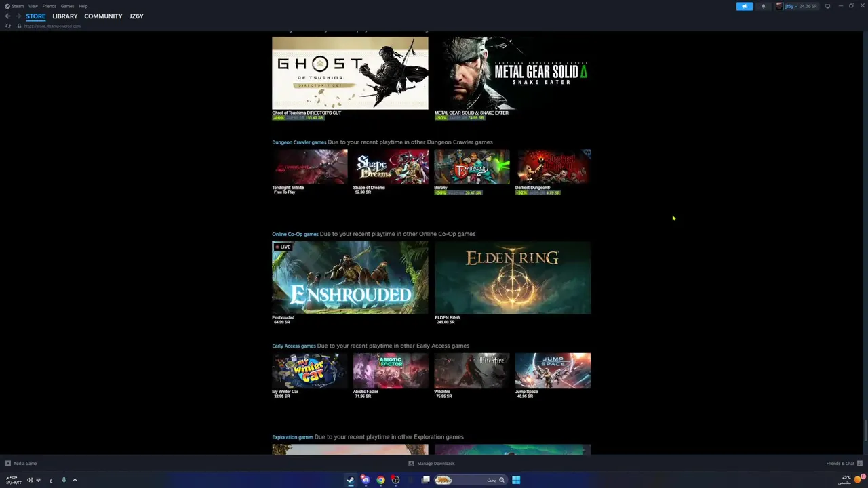
Task: Click the Early Access games link
Action: coord(294,346)
